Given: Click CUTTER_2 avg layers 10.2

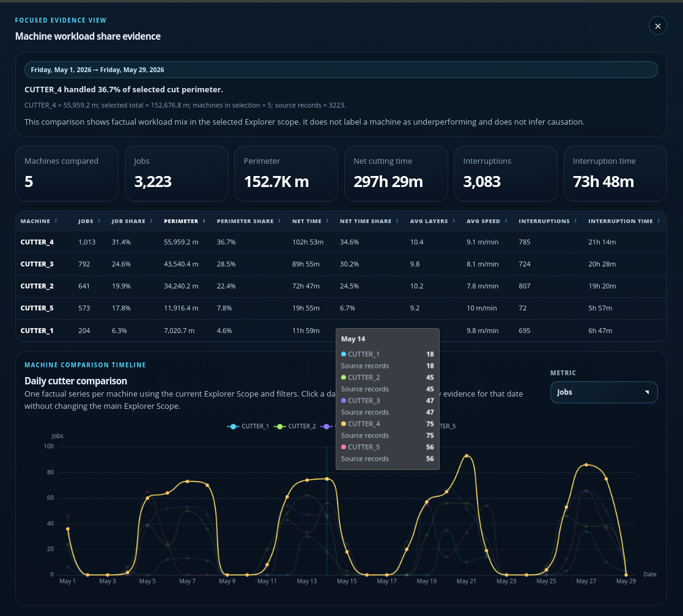Looking at the screenshot, I should pos(416,286).
